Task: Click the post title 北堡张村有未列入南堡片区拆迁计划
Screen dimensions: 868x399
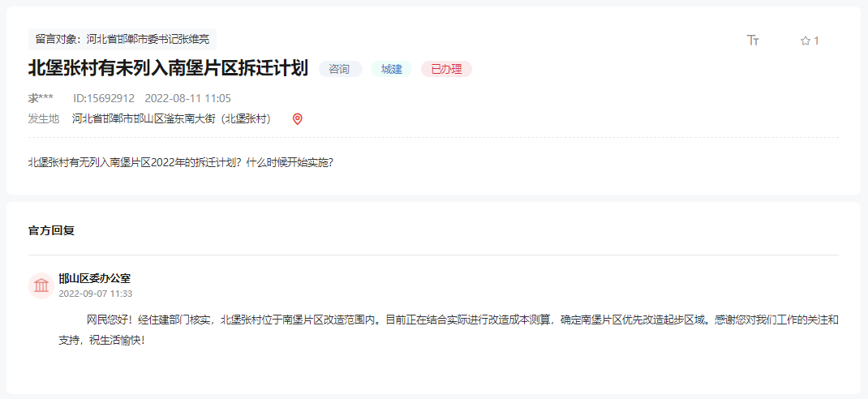Action: [168, 69]
